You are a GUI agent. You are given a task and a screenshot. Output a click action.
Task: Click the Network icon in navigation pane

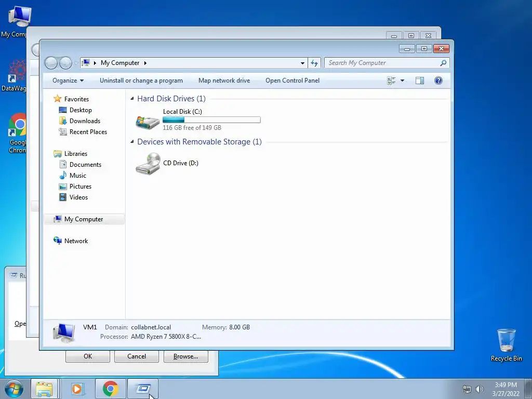click(57, 241)
